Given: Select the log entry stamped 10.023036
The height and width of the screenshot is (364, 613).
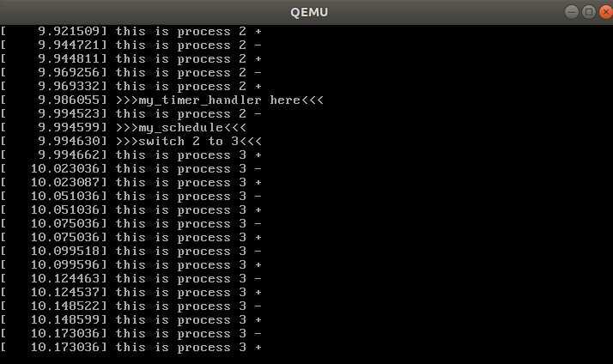Looking at the screenshot, I should [131, 168].
